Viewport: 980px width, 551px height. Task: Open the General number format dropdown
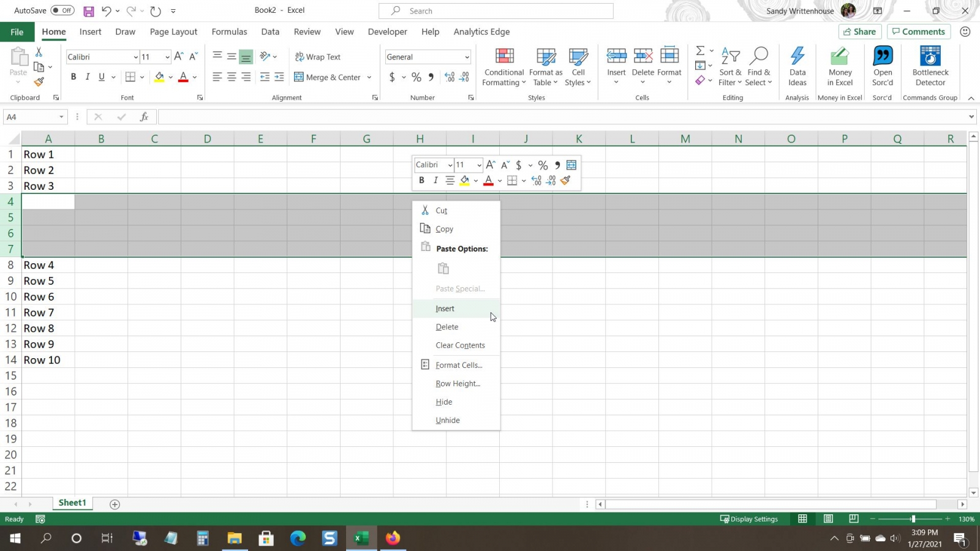(x=467, y=57)
